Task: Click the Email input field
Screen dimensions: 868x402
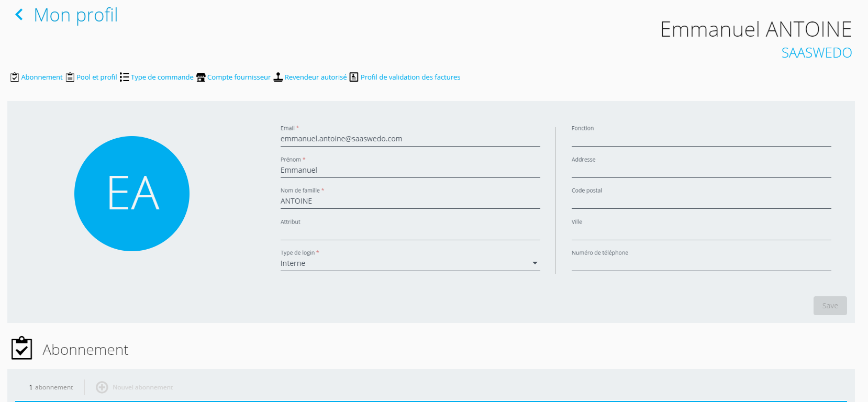Action: [410, 139]
